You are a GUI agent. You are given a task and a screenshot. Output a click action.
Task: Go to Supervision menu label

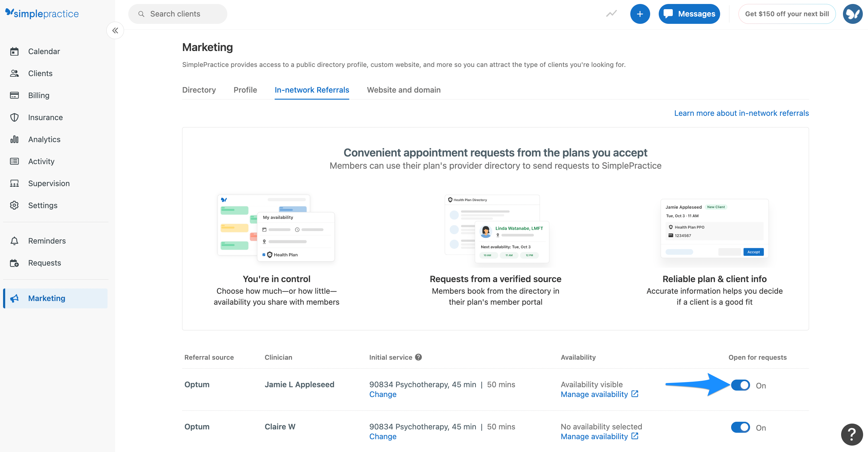[x=49, y=183]
